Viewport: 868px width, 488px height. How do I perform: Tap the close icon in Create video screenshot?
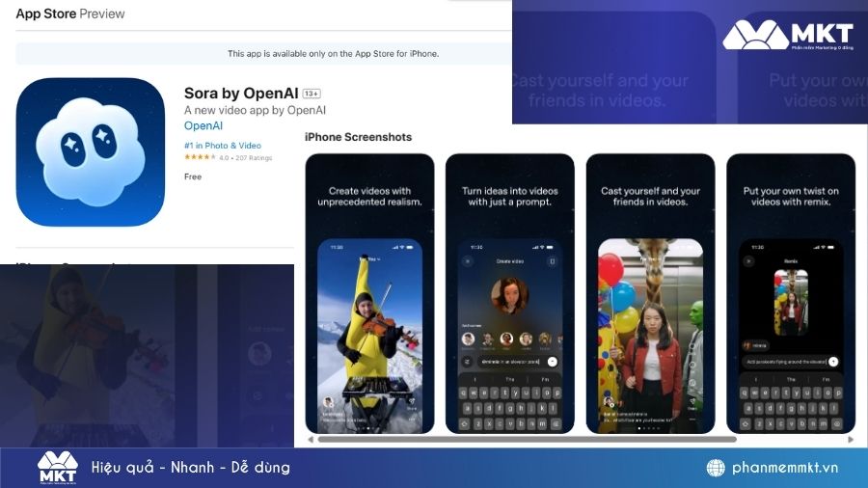469,261
